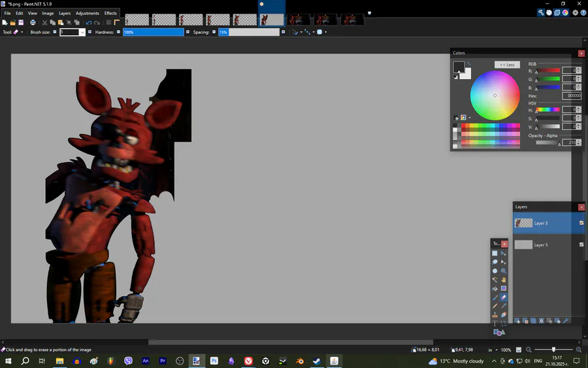The image size is (588, 368).
Task: Click the Hardness 100% slider
Action: point(154,32)
